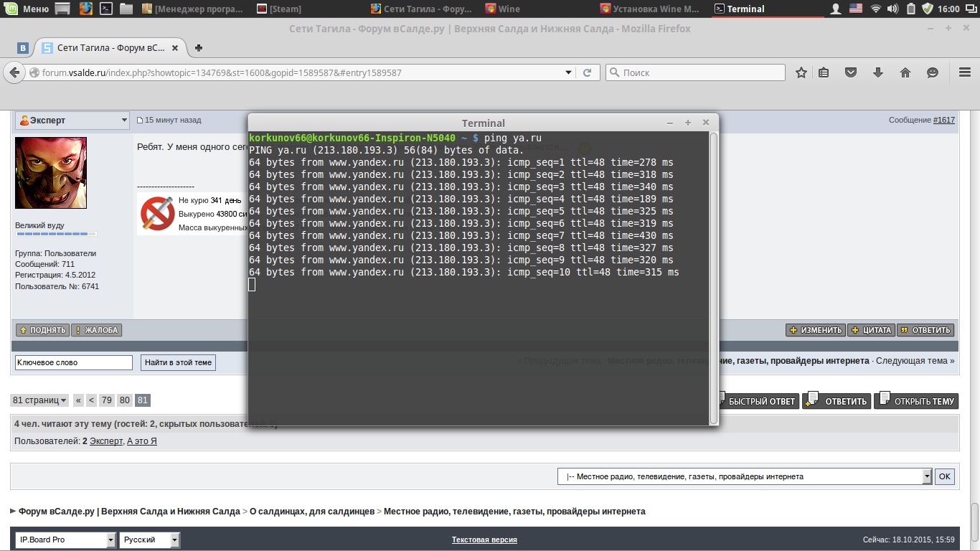Expand the '81 страниц' page dropdown
Image resolution: width=980 pixels, height=551 pixels.
(40, 400)
